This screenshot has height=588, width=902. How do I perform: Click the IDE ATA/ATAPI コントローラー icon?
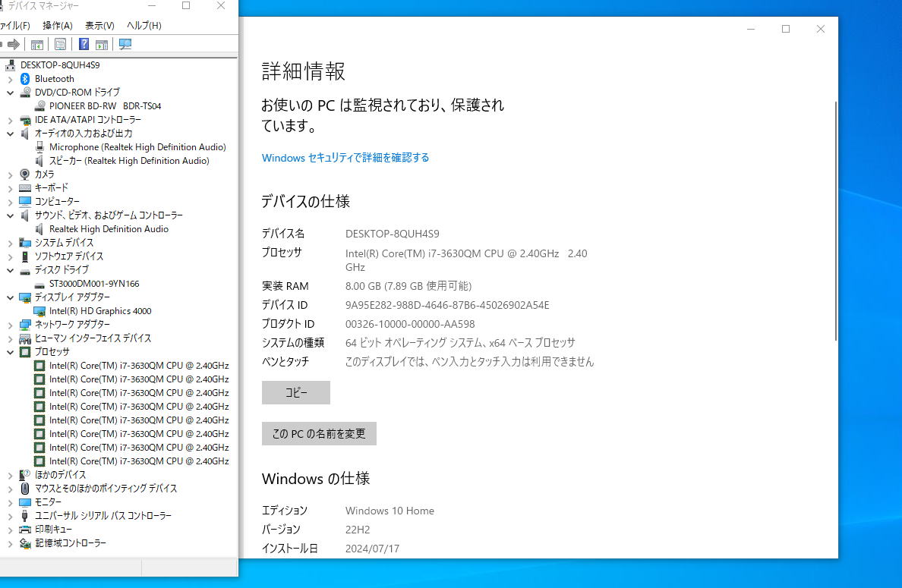[x=25, y=120]
